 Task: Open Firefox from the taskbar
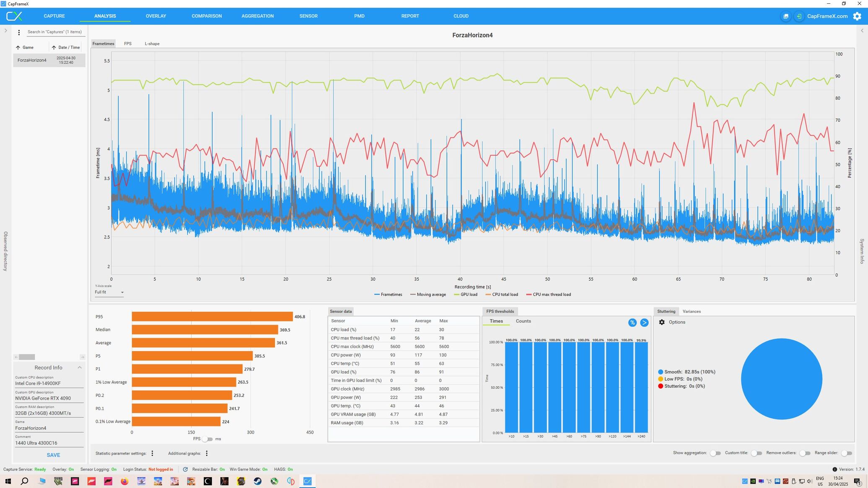(124, 481)
